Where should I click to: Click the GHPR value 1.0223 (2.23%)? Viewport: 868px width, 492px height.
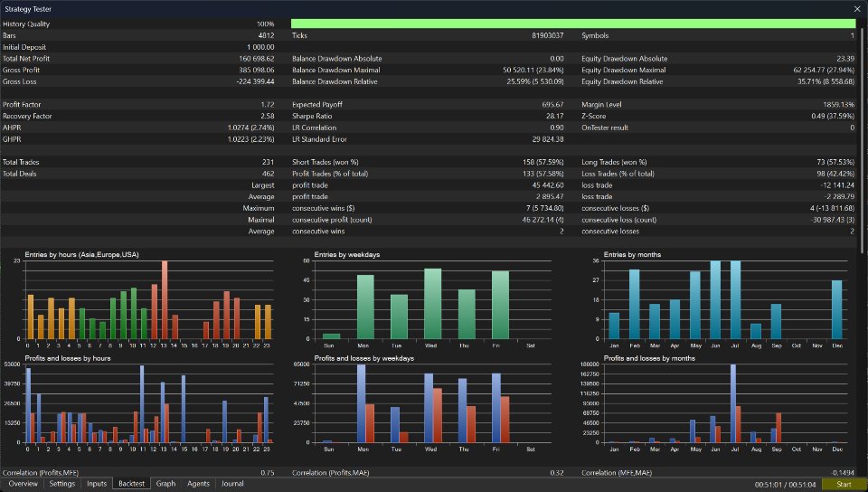(x=250, y=139)
